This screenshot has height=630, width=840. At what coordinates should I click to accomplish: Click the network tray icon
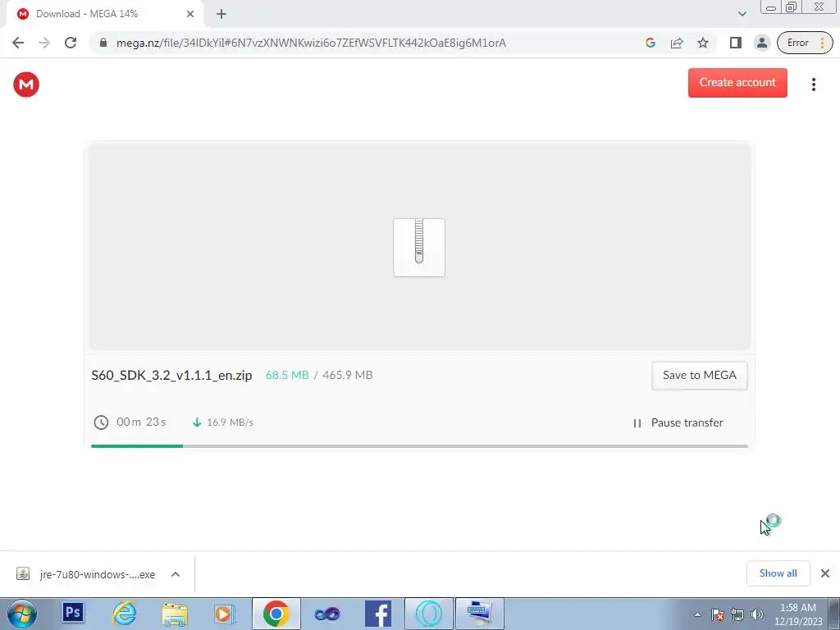click(737, 614)
